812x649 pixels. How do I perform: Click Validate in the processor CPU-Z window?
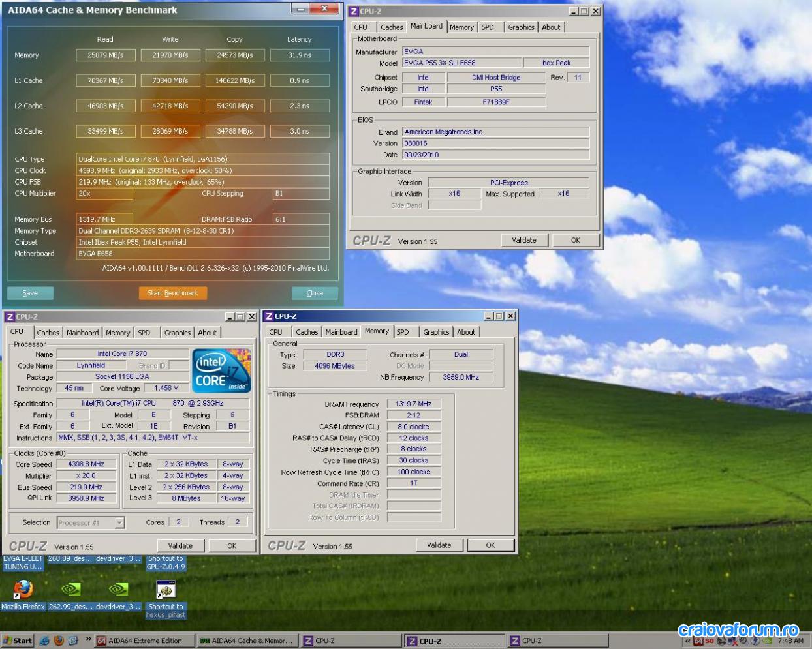[180, 546]
